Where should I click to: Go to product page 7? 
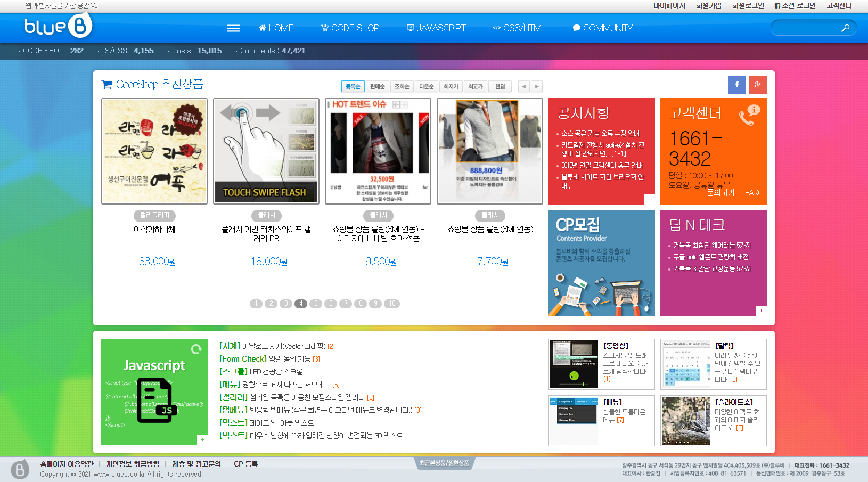346,304
